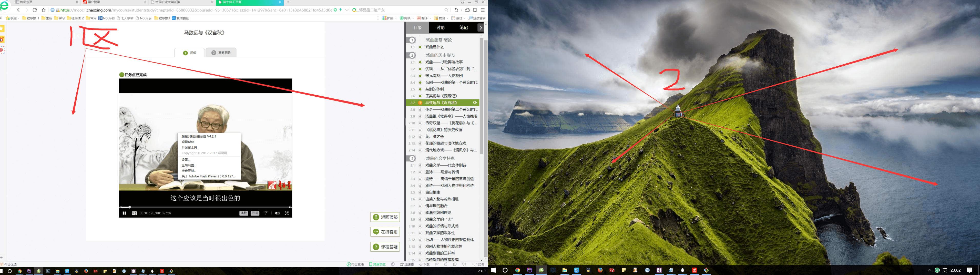This screenshot has height=275, width=980.
Task: Open 课程答疑 help
Action: (x=385, y=247)
